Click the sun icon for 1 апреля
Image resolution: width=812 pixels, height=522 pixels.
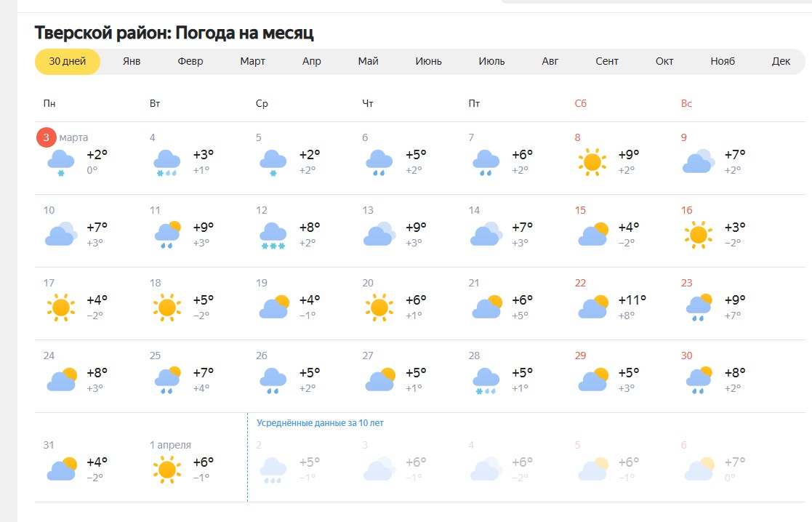point(166,469)
